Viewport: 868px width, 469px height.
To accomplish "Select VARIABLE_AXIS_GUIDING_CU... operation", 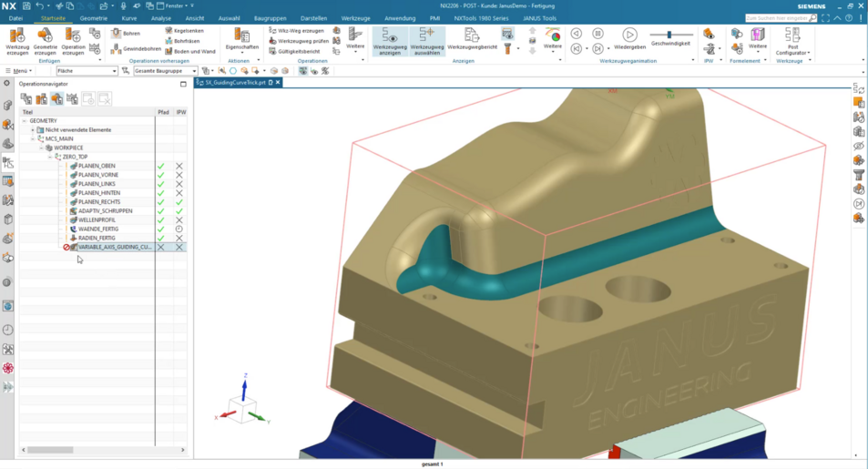I will click(x=115, y=247).
